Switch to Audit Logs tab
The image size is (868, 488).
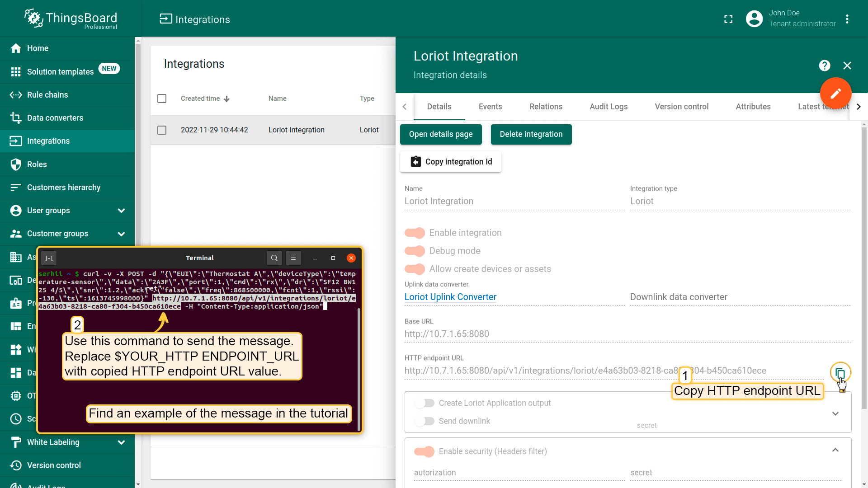point(609,107)
